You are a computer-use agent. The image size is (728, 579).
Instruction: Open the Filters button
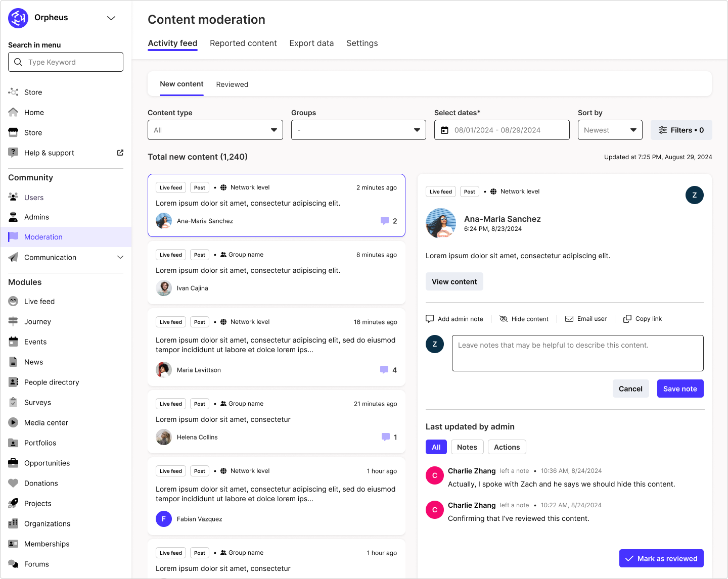[681, 130]
